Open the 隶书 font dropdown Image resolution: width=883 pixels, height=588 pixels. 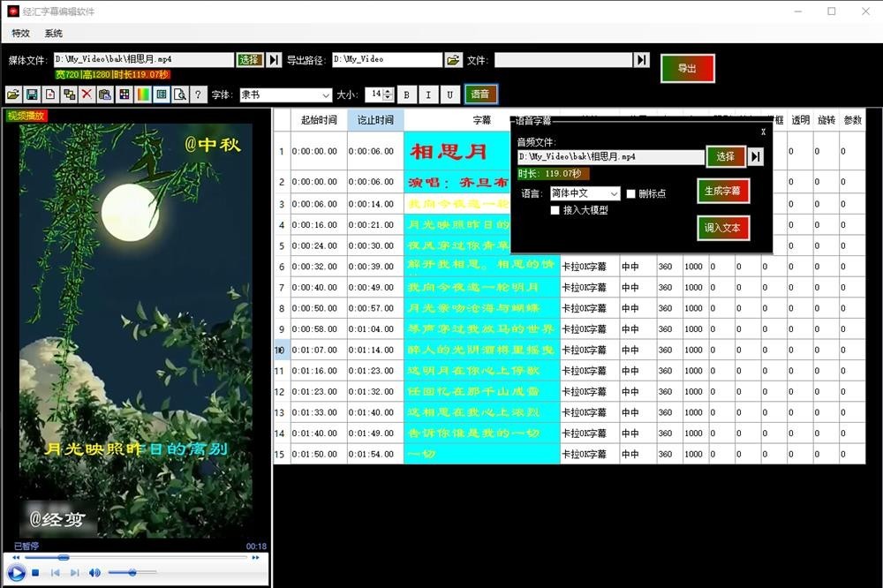point(287,94)
